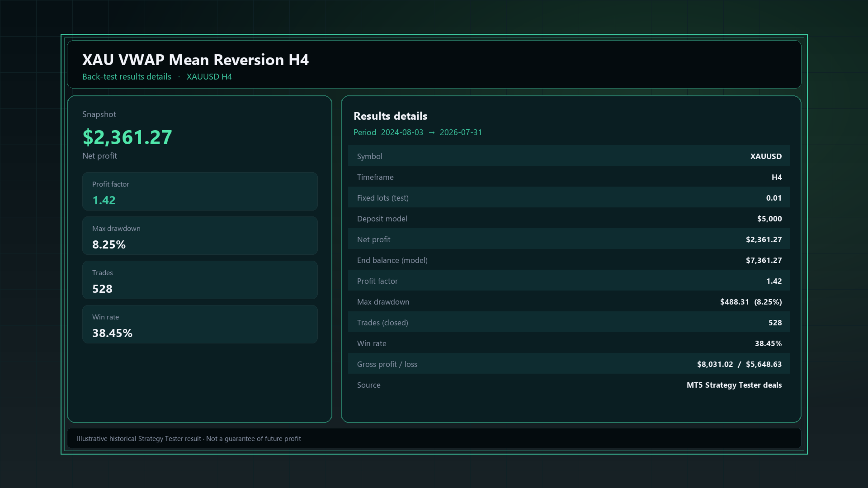868x488 pixels.
Task: Click the Gross profit / loss label
Action: pyautogui.click(x=387, y=364)
